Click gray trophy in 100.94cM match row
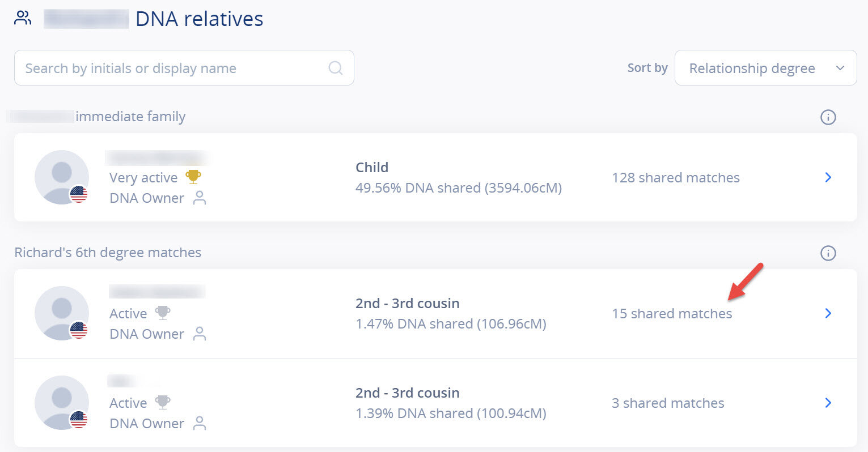 pyautogui.click(x=163, y=402)
